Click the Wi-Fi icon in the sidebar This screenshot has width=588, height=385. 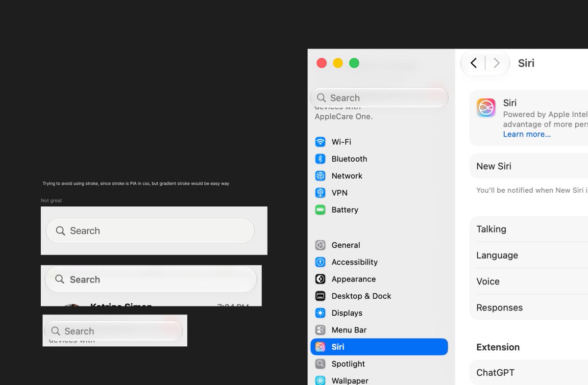320,142
